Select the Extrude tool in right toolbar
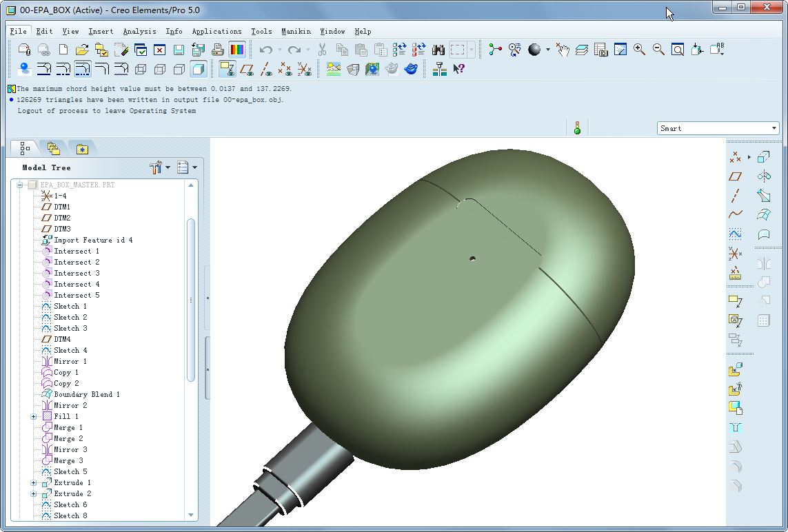The image size is (788, 532). [763, 157]
